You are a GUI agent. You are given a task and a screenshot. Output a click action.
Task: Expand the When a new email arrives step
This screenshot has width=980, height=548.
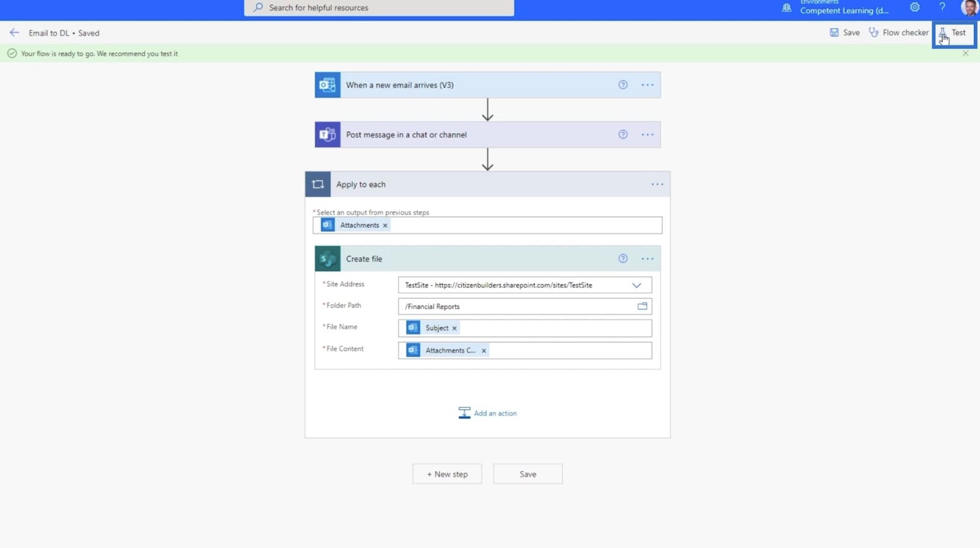488,85
